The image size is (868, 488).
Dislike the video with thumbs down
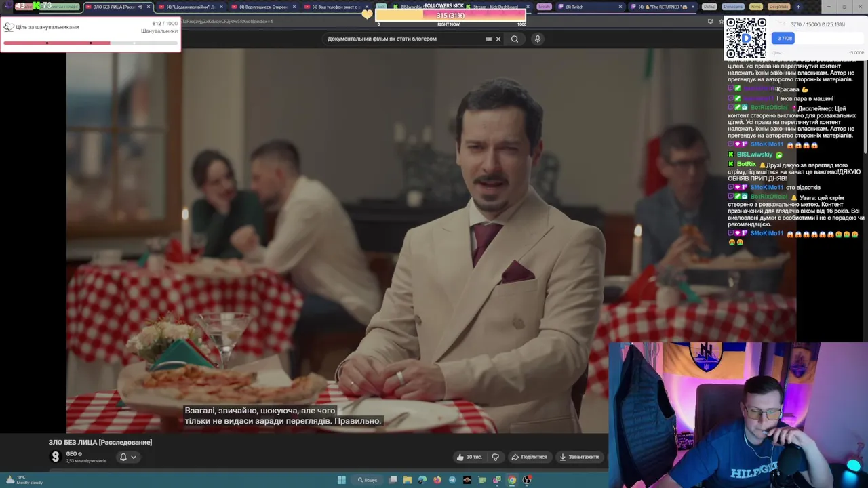pyautogui.click(x=495, y=457)
